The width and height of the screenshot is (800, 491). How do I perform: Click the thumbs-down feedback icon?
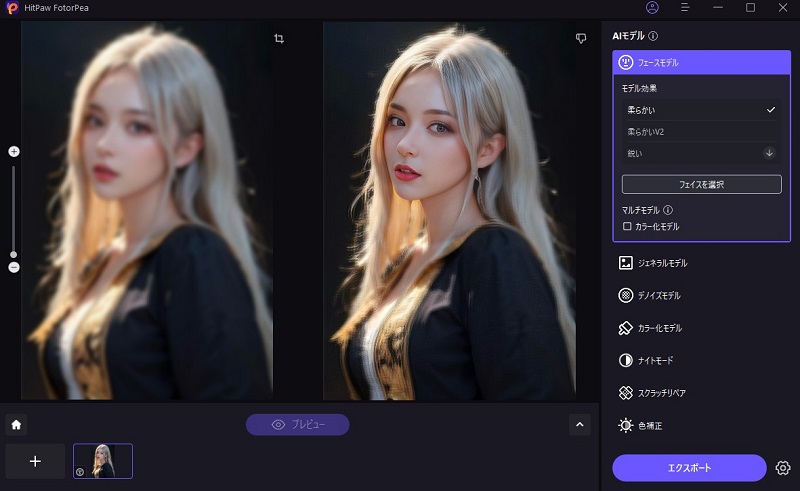(581, 38)
